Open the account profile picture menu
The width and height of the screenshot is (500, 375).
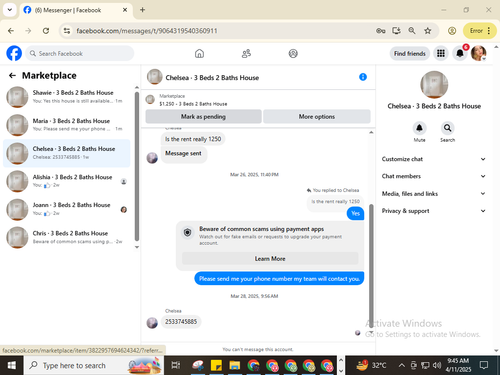479,53
